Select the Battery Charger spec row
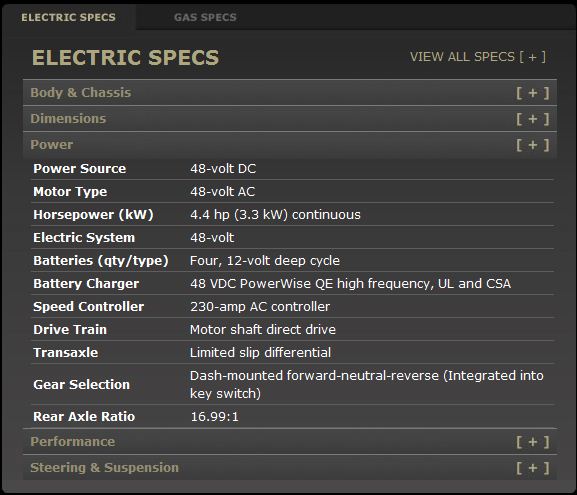577x495 pixels. pos(293,283)
